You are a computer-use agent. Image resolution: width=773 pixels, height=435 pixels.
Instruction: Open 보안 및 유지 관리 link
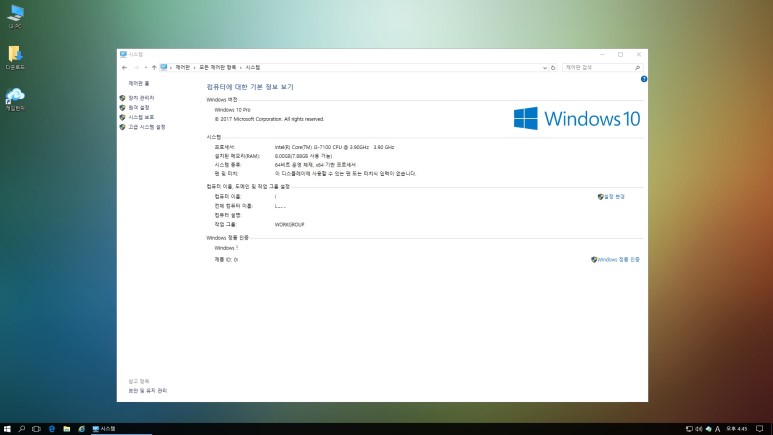pyautogui.click(x=147, y=391)
